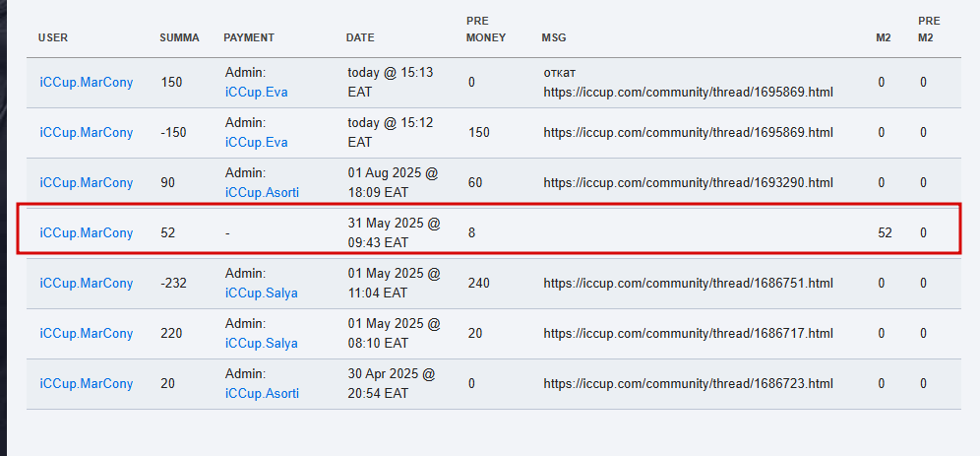Select the USER column header

tap(52, 37)
